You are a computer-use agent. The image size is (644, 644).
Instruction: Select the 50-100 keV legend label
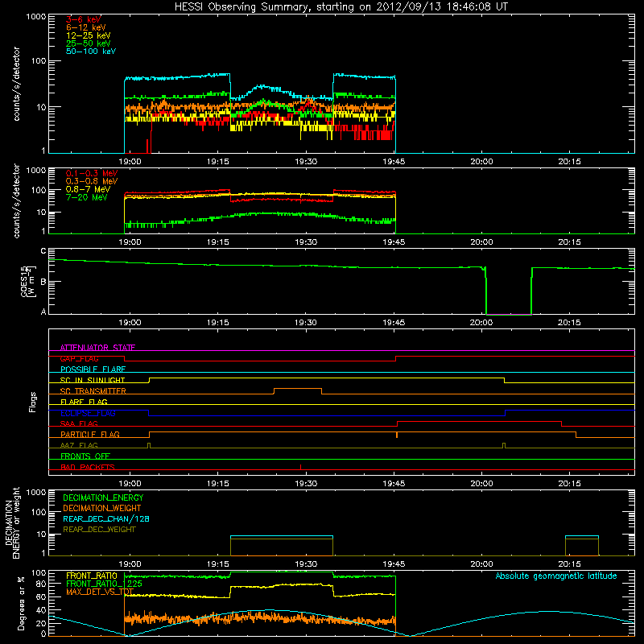(91, 52)
